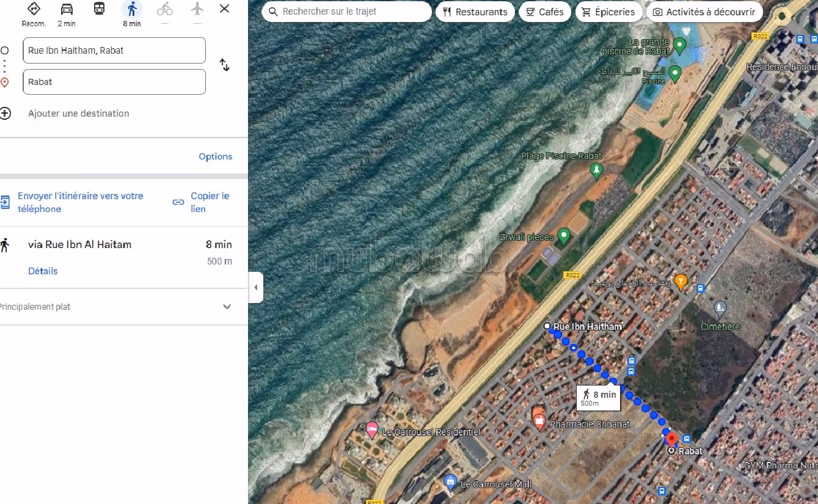The width and height of the screenshot is (818, 504).
Task: Click '500 m' distance in route summary
Action: (x=219, y=261)
